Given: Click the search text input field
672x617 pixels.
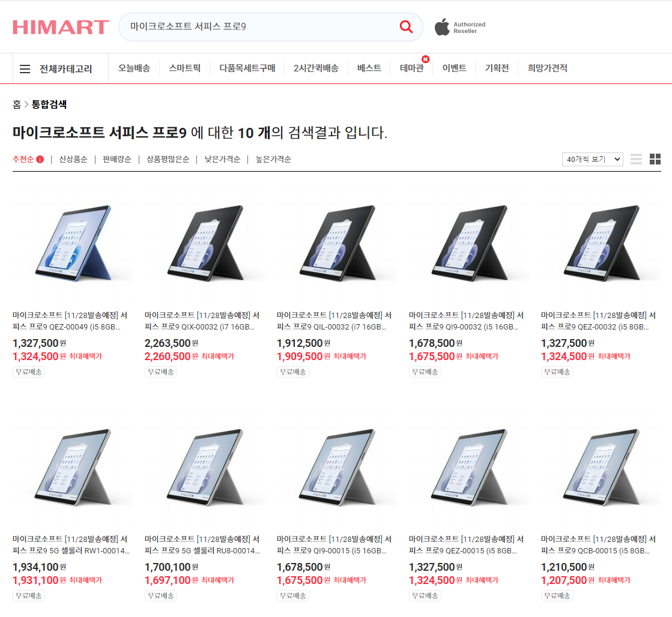Looking at the screenshot, I should click(x=261, y=26).
